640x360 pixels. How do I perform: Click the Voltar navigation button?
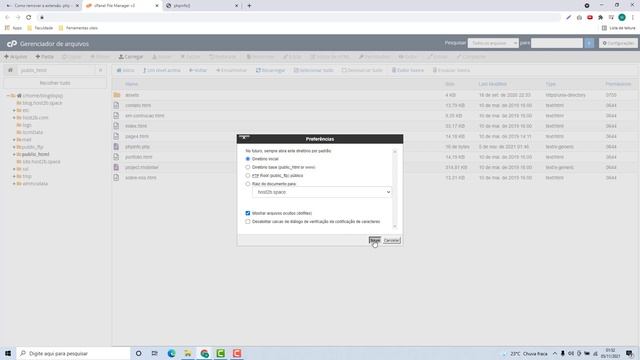coord(198,70)
